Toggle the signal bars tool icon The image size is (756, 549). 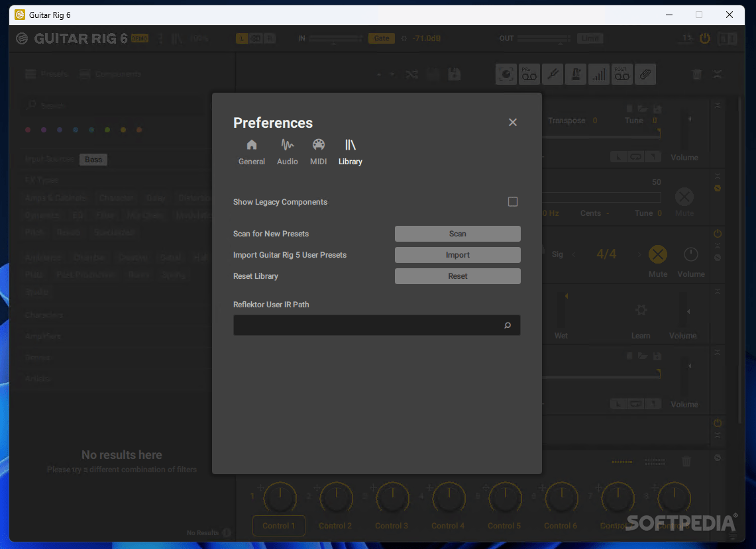[x=599, y=74]
